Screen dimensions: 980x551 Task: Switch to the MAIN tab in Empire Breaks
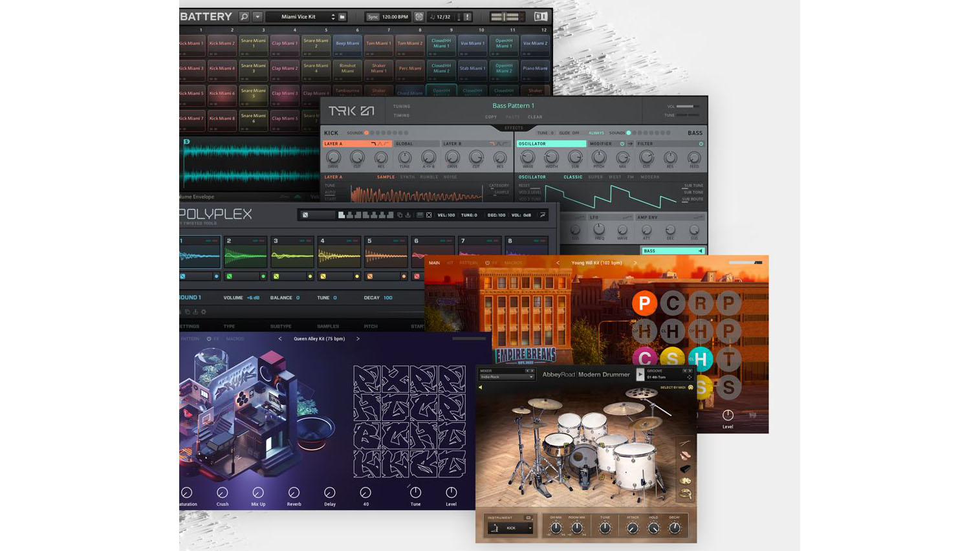pos(434,263)
